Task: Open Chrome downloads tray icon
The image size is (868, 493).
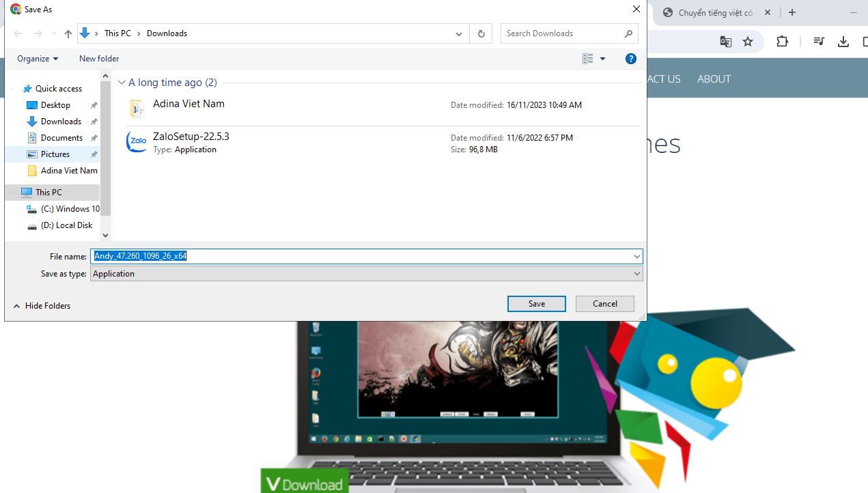Action: (843, 42)
